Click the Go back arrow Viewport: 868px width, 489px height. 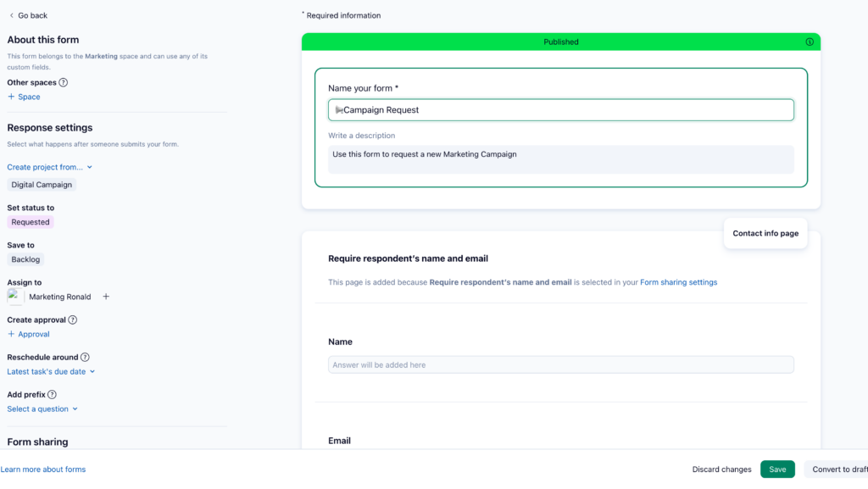pyautogui.click(x=12, y=15)
